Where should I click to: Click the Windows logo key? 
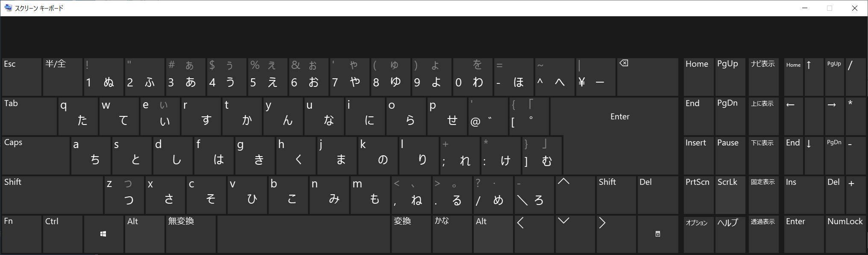pyautogui.click(x=103, y=234)
